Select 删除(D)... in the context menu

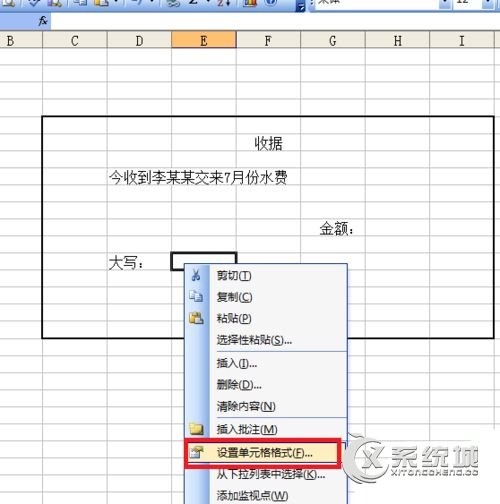point(265,385)
